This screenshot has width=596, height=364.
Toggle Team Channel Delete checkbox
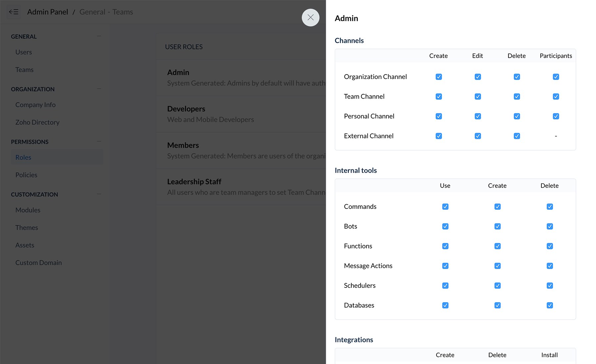(x=517, y=97)
